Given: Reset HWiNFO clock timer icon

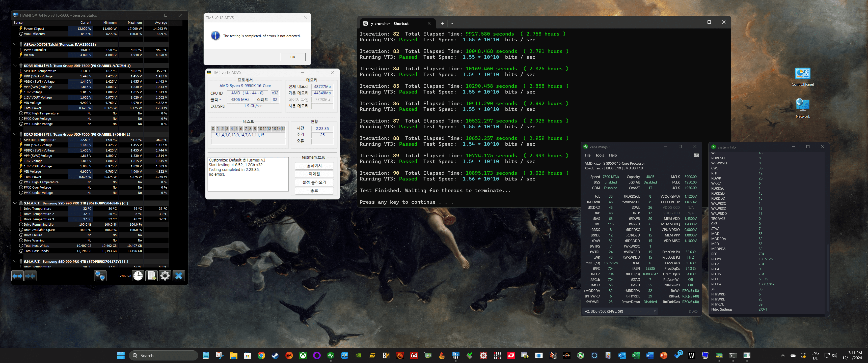Looking at the screenshot, I should point(138,276).
